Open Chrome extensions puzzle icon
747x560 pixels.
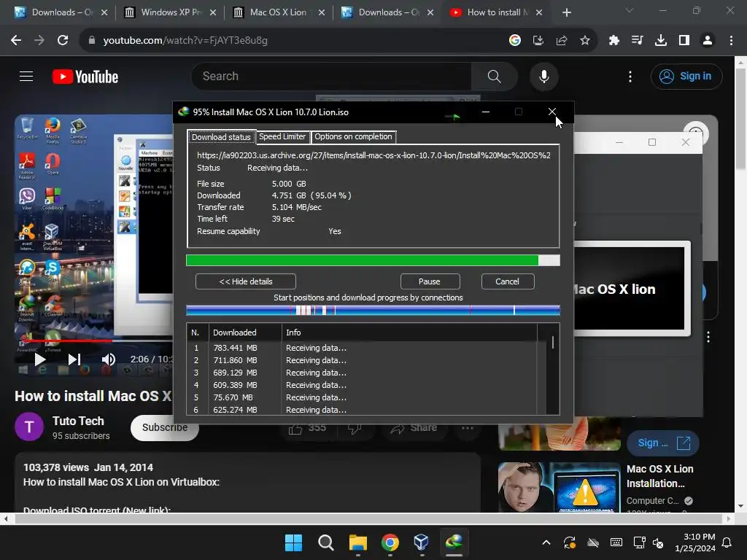coord(614,41)
